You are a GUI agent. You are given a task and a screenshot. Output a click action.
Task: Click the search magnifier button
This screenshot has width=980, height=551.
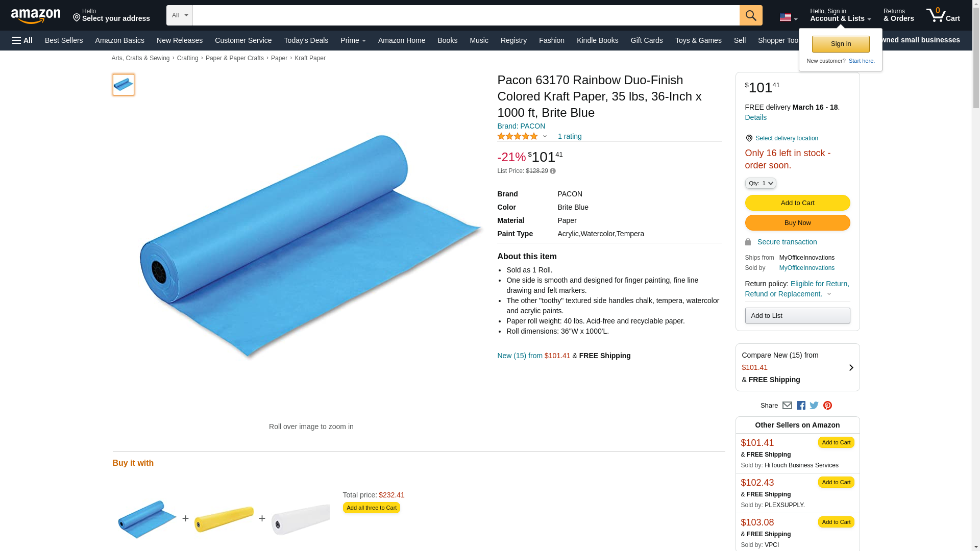pyautogui.click(x=750, y=15)
